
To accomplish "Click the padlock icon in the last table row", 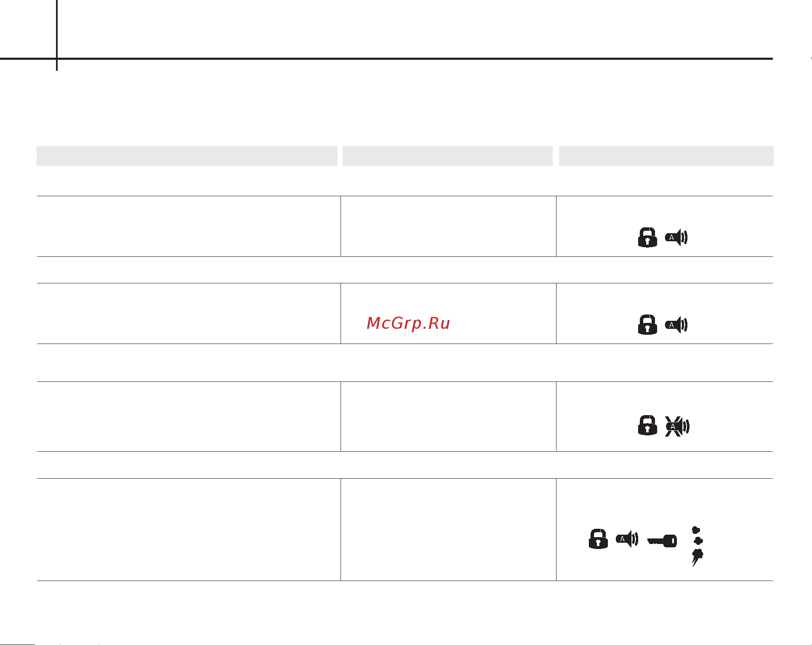I will [x=598, y=539].
